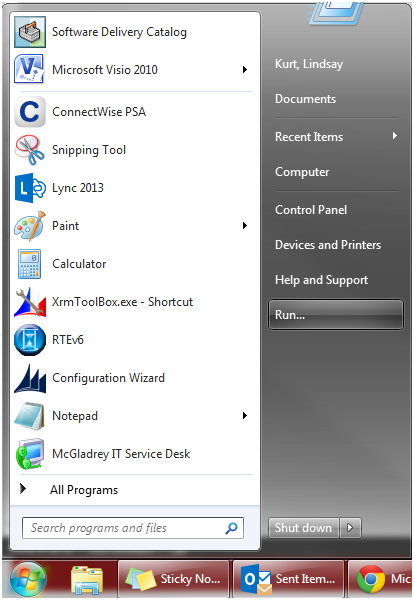Click the Run... menu item
This screenshot has width=414, height=600.
(336, 315)
